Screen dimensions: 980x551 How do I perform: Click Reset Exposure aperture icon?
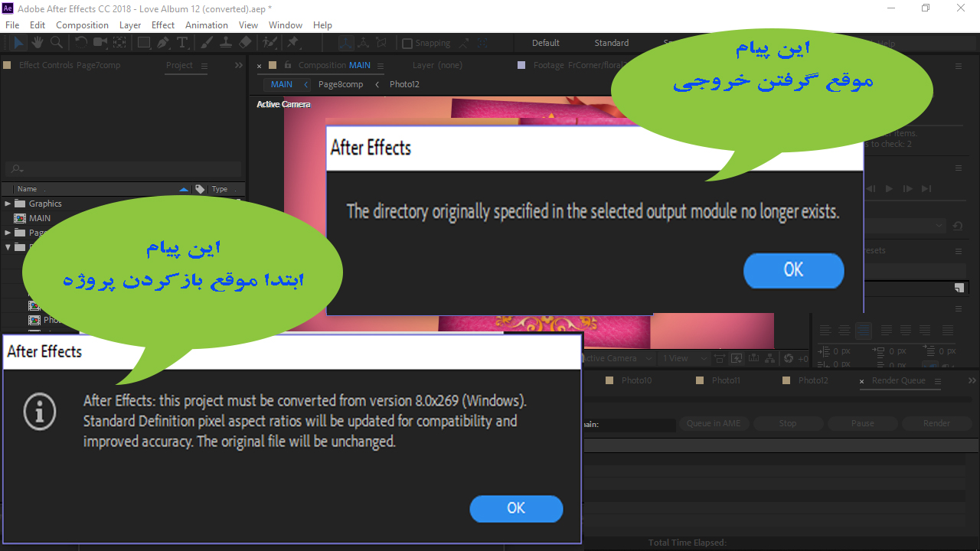tap(789, 358)
